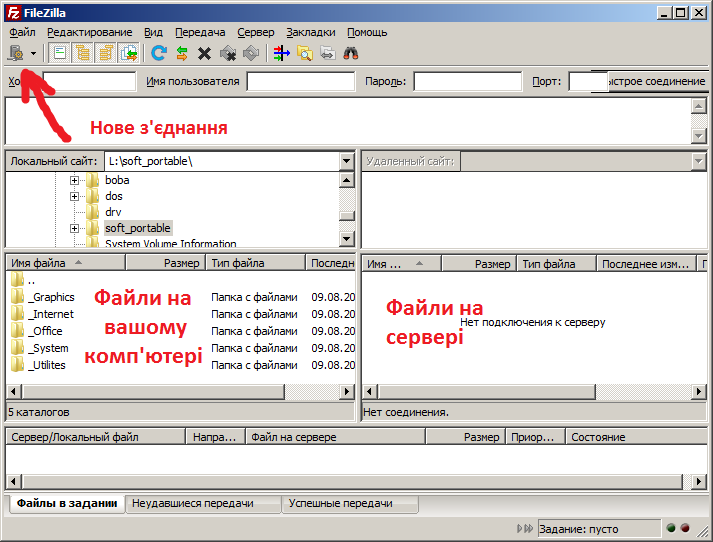
Task: Click the queue status Задание: пусто
Action: (x=599, y=529)
